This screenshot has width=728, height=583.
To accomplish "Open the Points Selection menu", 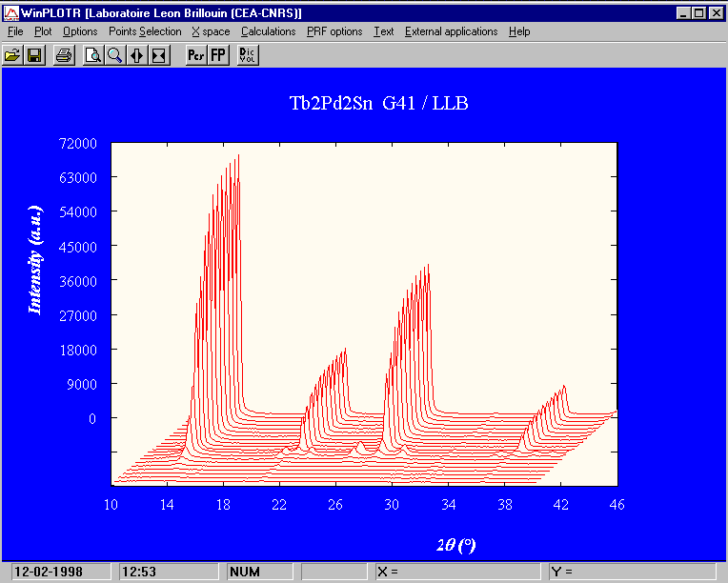I will 145,31.
